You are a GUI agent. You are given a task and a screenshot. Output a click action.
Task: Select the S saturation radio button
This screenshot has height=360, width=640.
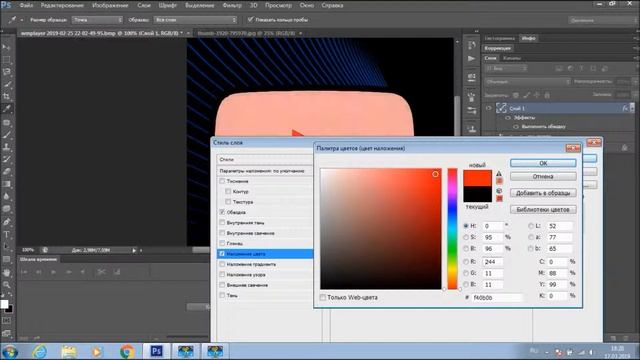(466, 237)
